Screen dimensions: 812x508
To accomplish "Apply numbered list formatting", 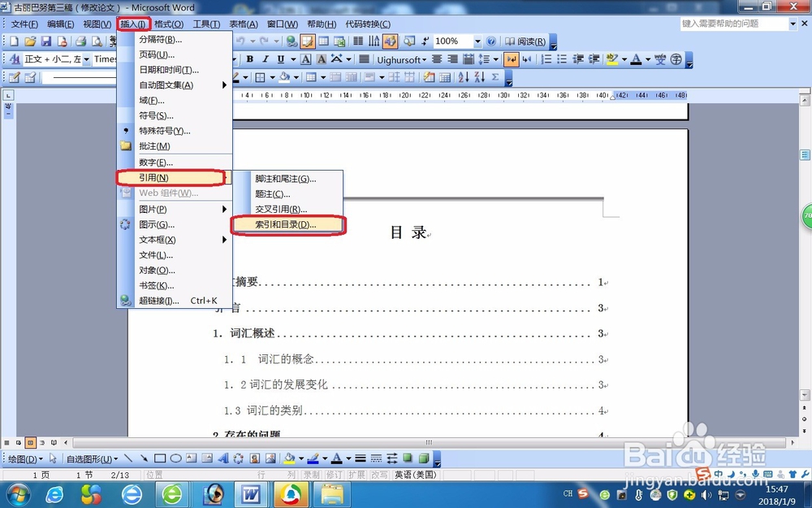I will pos(546,59).
